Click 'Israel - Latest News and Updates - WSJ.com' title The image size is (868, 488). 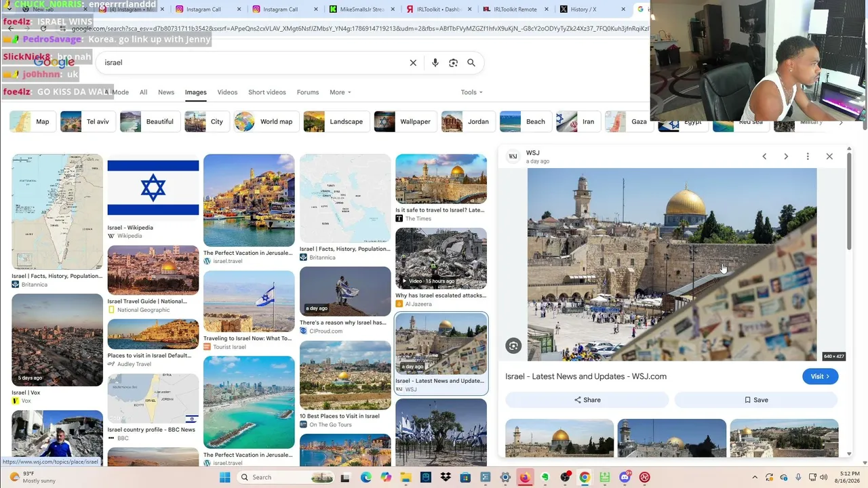(x=586, y=377)
